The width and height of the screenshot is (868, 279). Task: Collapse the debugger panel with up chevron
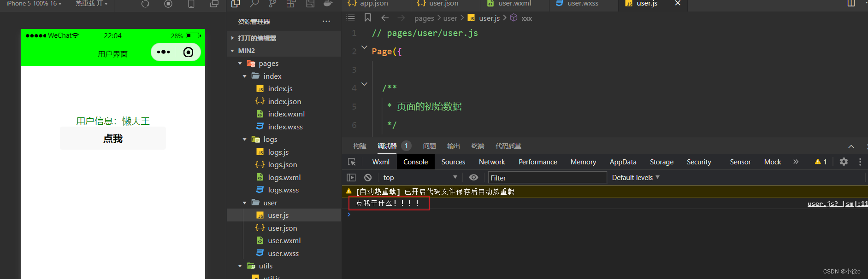tap(851, 146)
